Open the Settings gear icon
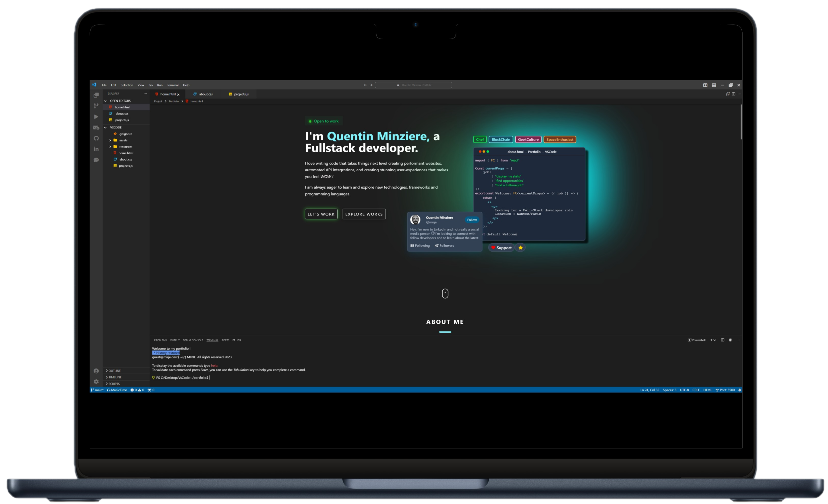 [96, 382]
